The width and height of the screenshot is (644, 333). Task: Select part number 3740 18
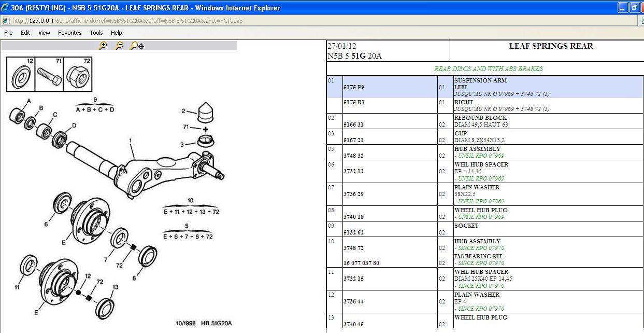pyautogui.click(x=353, y=217)
